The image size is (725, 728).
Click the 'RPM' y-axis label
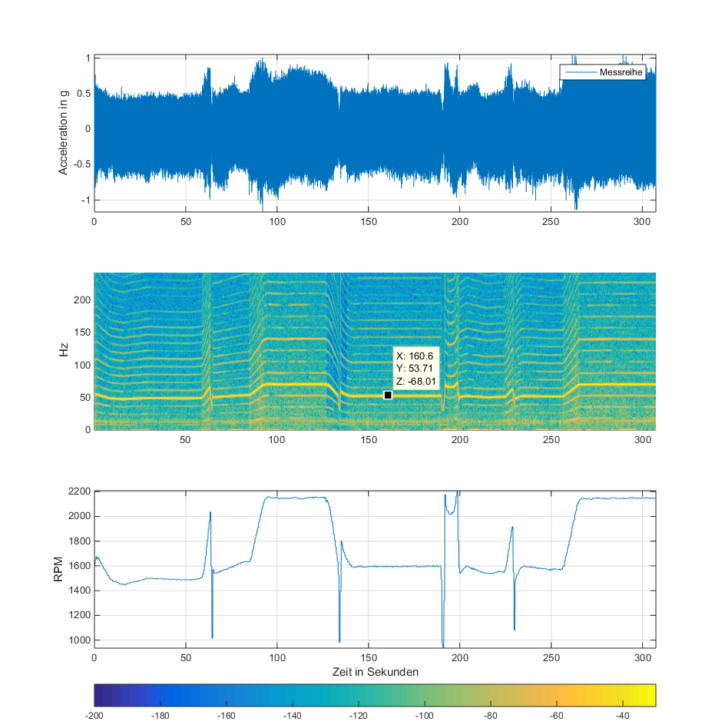coord(59,569)
